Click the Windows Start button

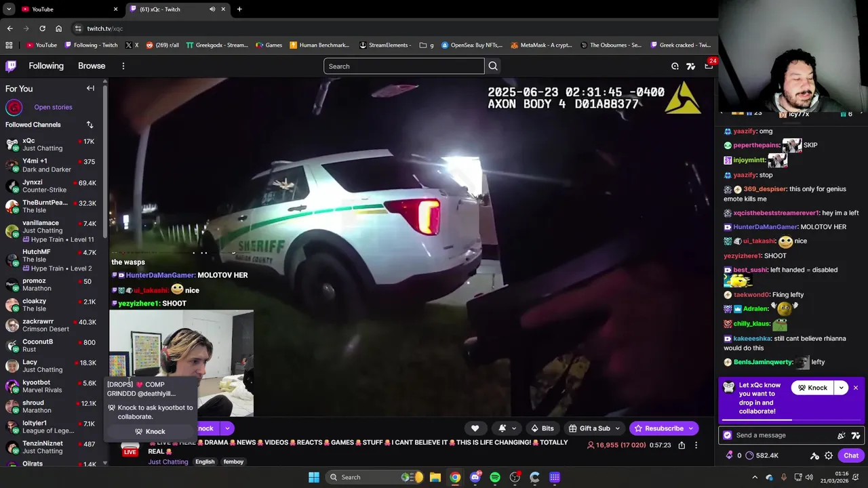click(x=314, y=477)
